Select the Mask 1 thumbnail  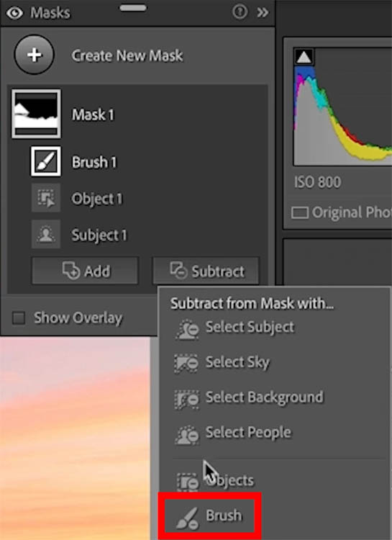pos(36,114)
